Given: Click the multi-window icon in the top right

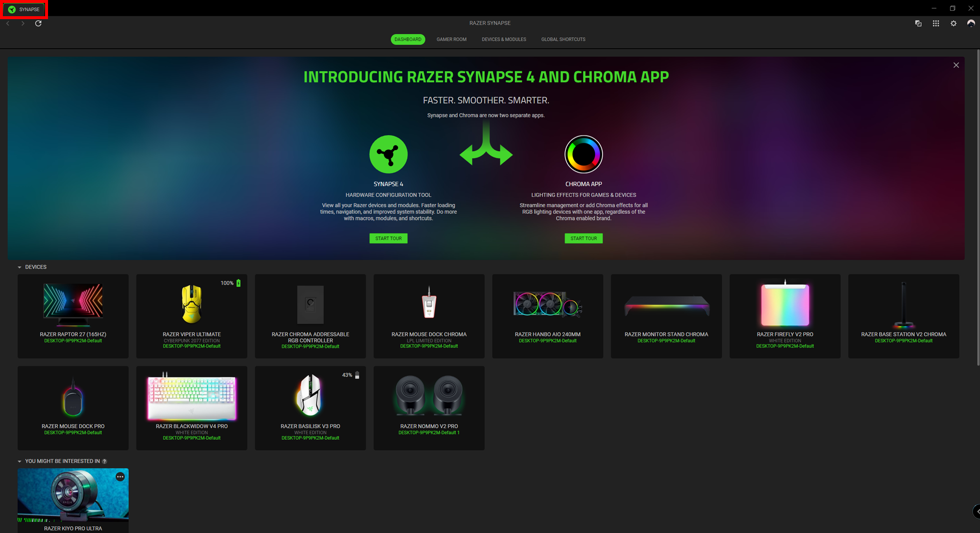Looking at the screenshot, I should [918, 23].
